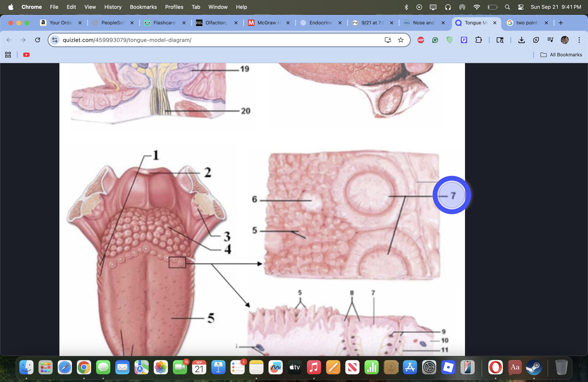588x382 pixels.
Task: Open the purple P extension icon
Action: pyautogui.click(x=464, y=40)
